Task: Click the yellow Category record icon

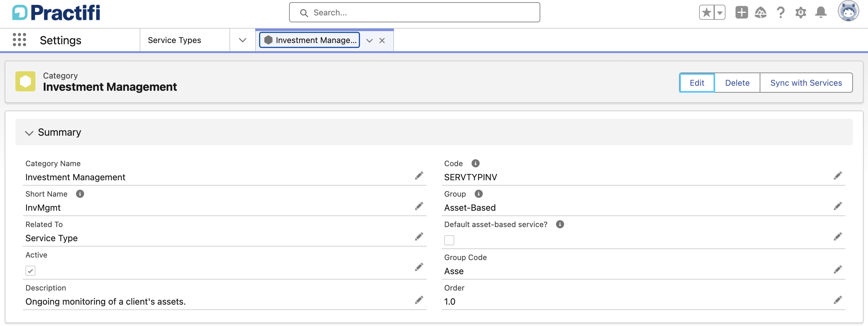Action: [x=25, y=81]
